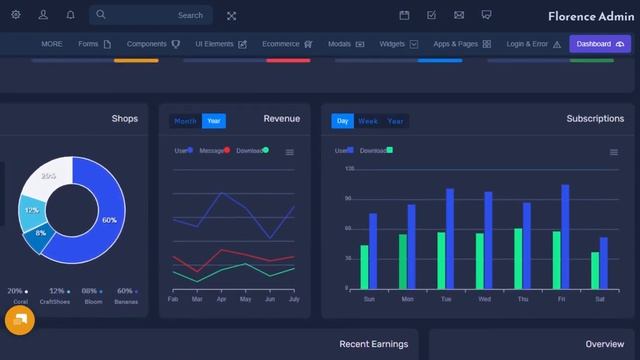Image resolution: width=640 pixels, height=360 pixels.
Task: Open the Components menu
Action: tap(153, 44)
